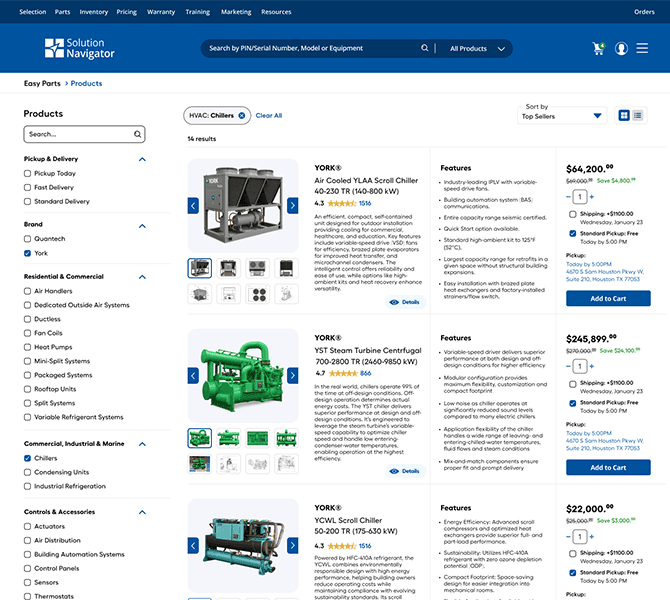Show next image of YLAA Scroll Chiller

(293, 206)
